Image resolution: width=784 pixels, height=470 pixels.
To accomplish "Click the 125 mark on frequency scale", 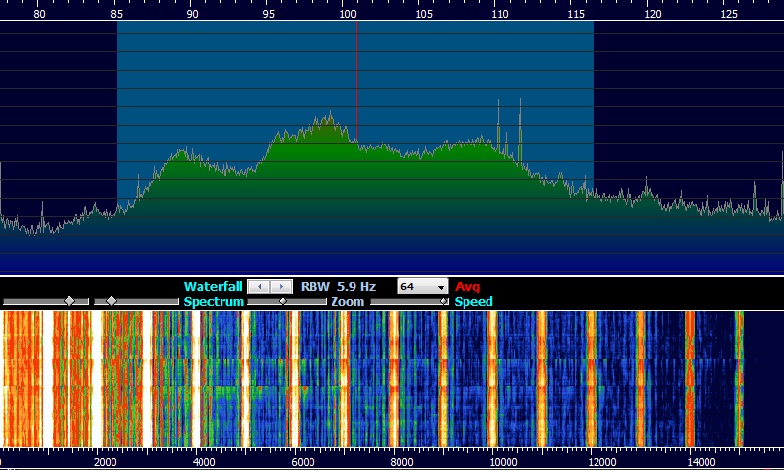I will (x=729, y=14).
